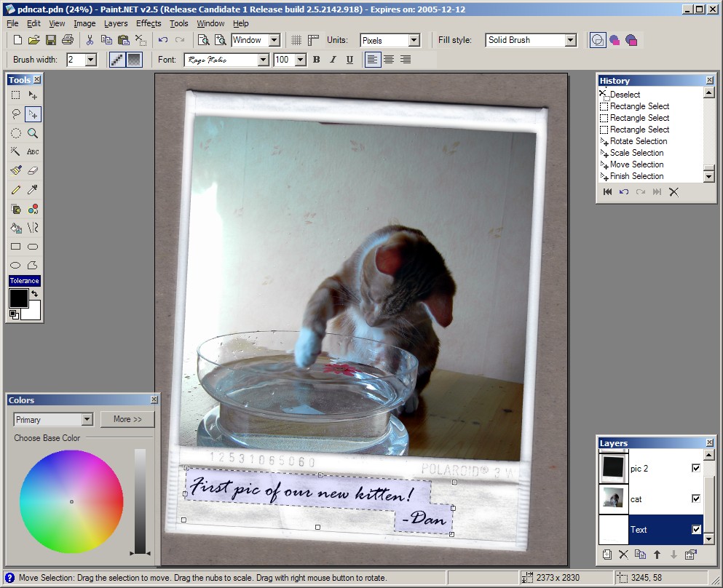Select the Eraser tool

click(33, 170)
